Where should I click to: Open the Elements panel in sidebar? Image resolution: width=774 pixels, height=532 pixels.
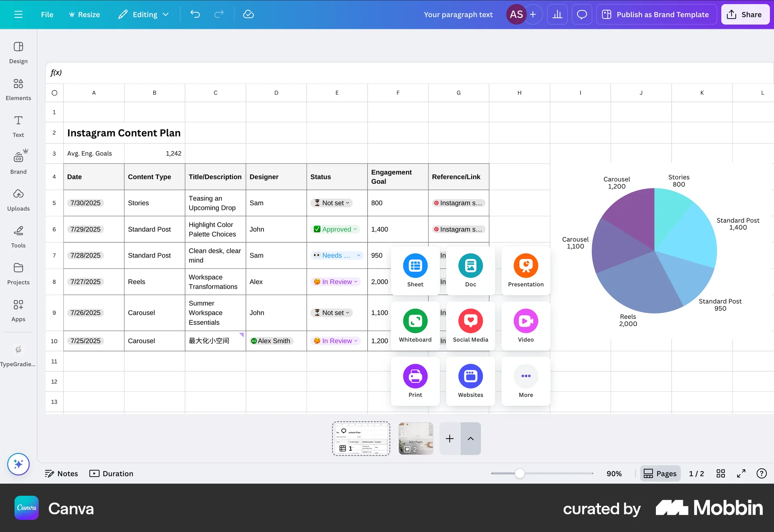click(18, 89)
